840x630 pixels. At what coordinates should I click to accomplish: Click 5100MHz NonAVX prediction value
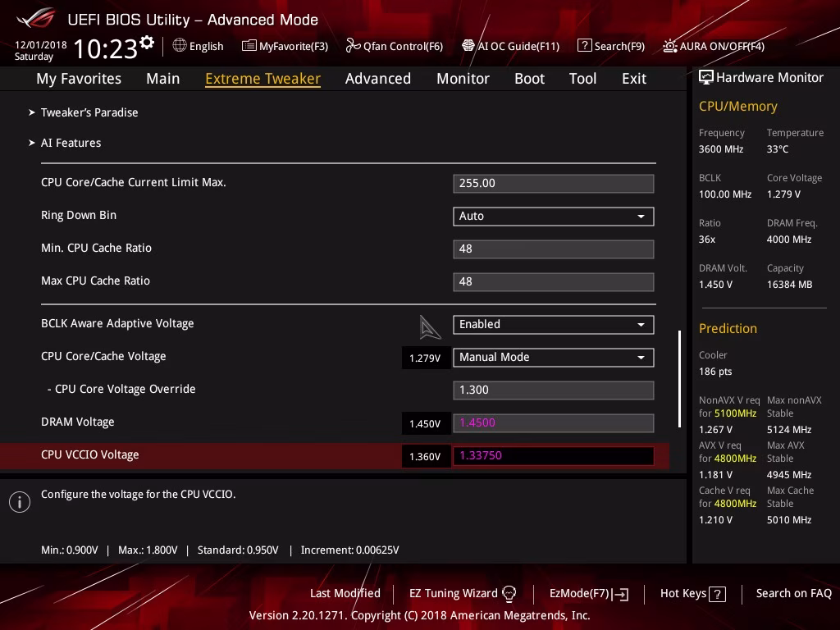[x=735, y=413]
